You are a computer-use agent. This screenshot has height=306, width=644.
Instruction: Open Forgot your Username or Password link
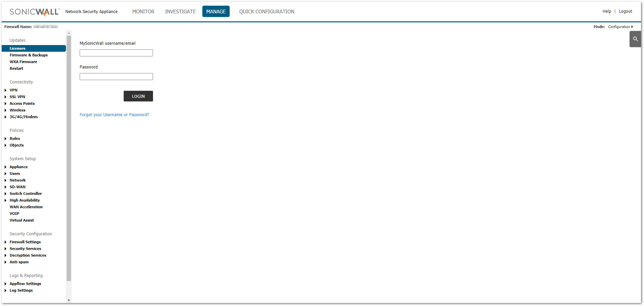[114, 115]
